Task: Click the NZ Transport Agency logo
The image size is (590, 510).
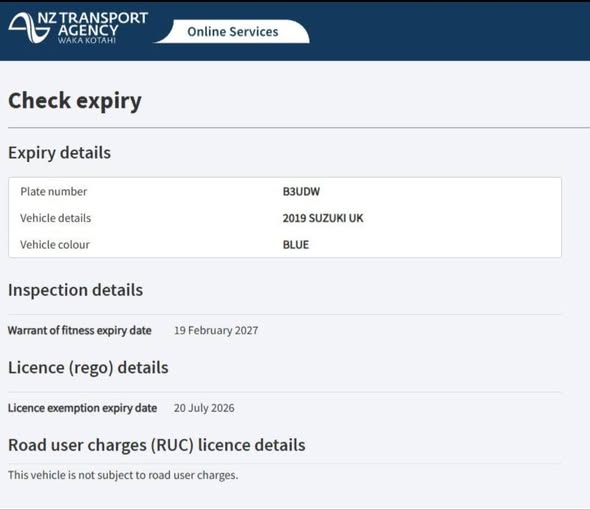Action: pyautogui.click(x=78, y=28)
